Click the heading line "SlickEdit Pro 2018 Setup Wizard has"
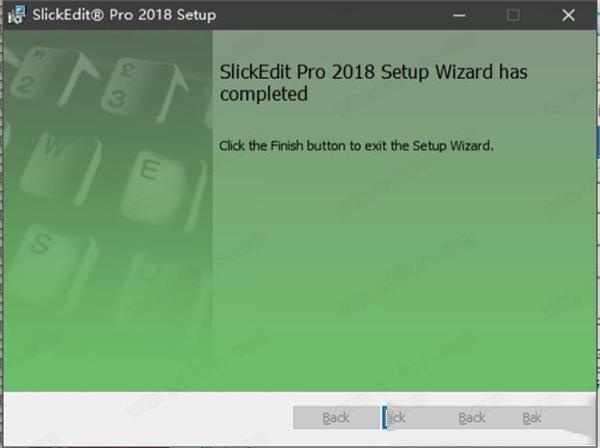600x448 pixels. tap(373, 72)
